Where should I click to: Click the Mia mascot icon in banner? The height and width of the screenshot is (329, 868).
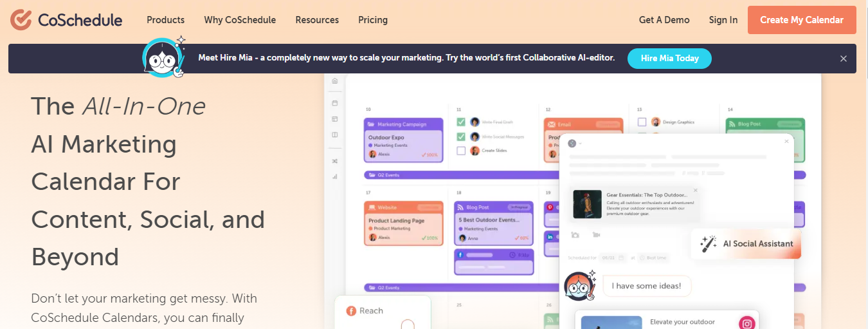point(163,57)
